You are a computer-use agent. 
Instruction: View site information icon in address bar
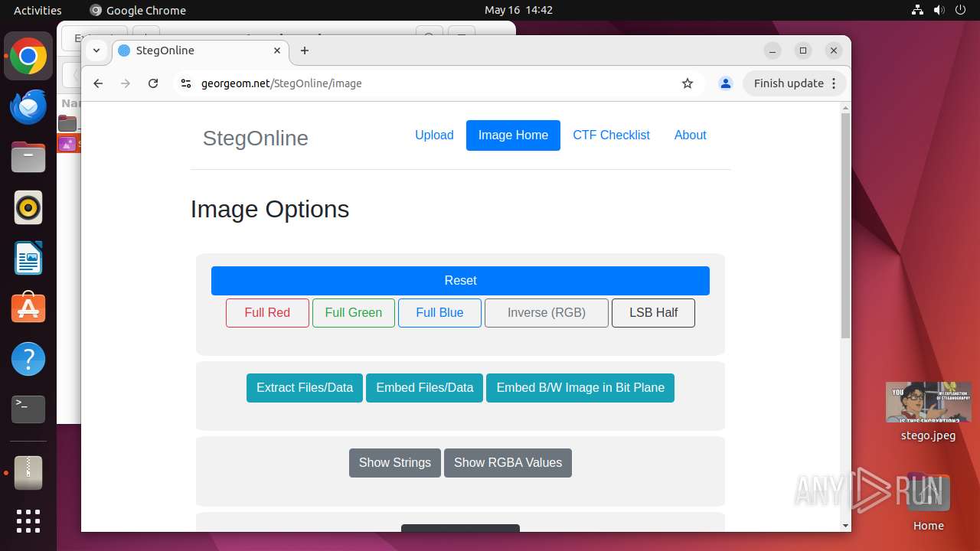tap(185, 83)
